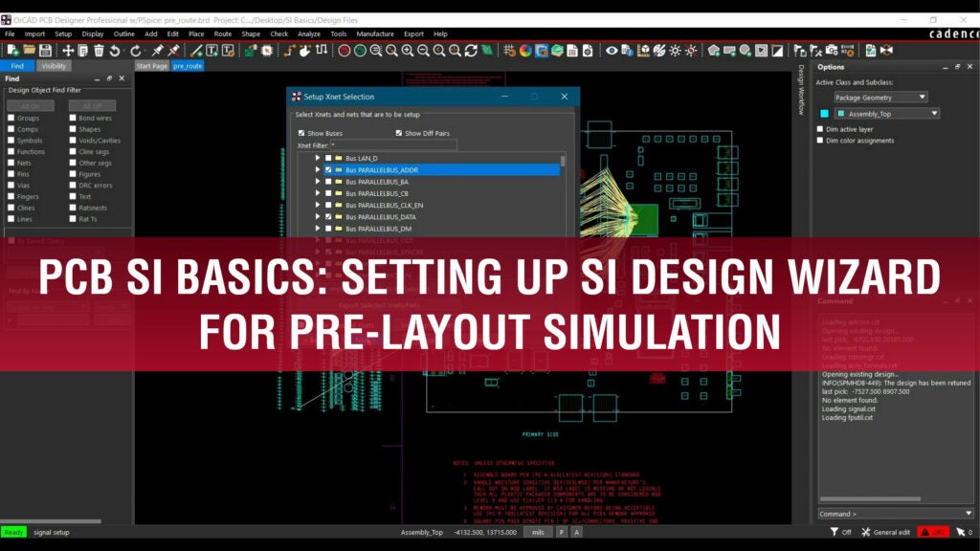980x551 pixels.
Task: Click the Undo icon on the toolbar
Action: click(113, 49)
